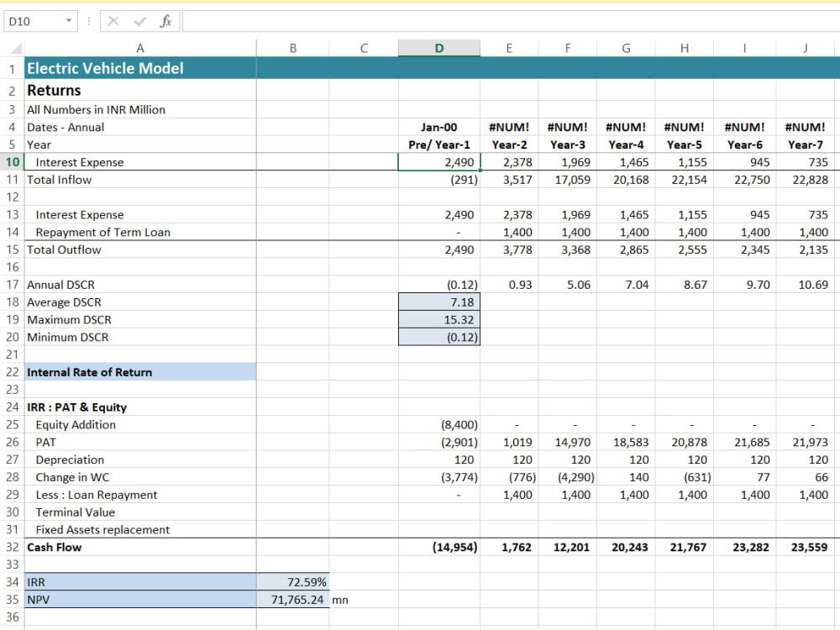This screenshot has width=840, height=630.
Task: Click the Select All corner triangle
Action: tap(17, 49)
